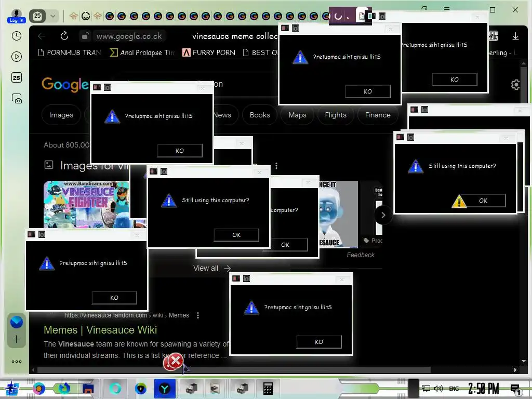Open the blue shield icon in taskbar

coord(140,388)
